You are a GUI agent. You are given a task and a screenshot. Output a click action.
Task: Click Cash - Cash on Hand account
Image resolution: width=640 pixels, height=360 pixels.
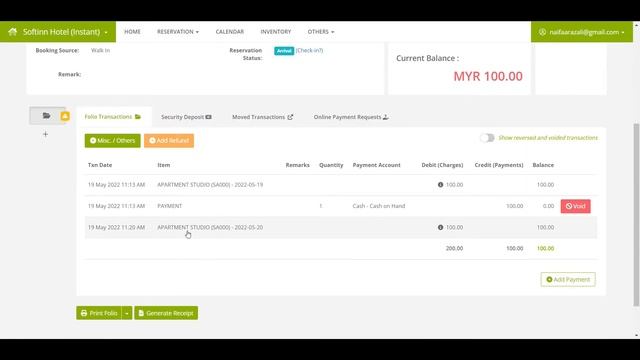[x=379, y=206]
